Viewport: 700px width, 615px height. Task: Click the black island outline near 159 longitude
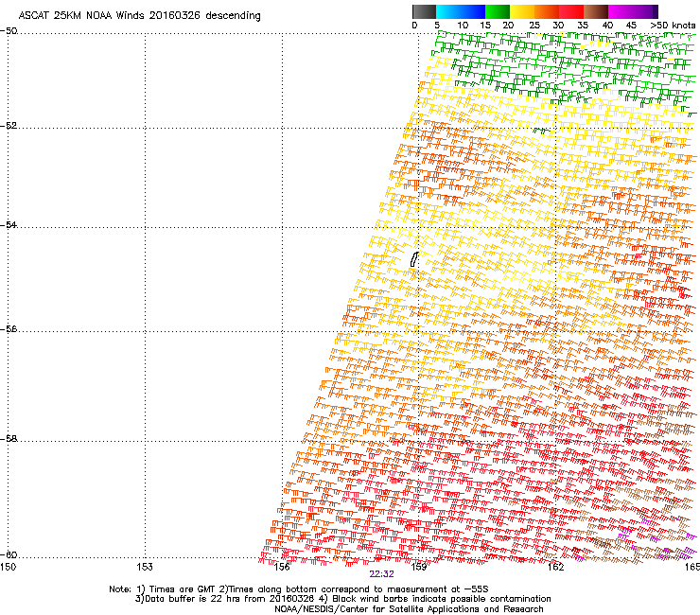(x=414, y=259)
